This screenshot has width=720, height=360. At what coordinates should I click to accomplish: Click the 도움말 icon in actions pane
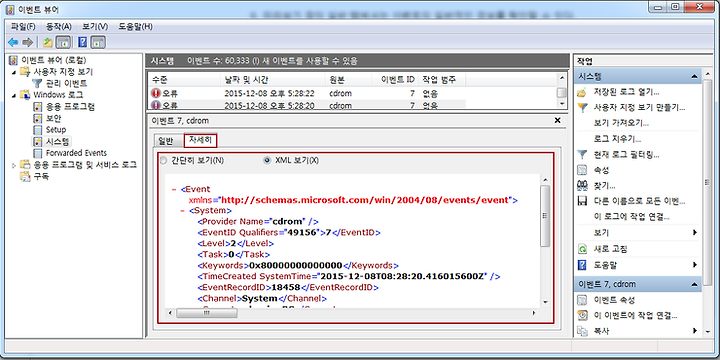click(x=582, y=265)
